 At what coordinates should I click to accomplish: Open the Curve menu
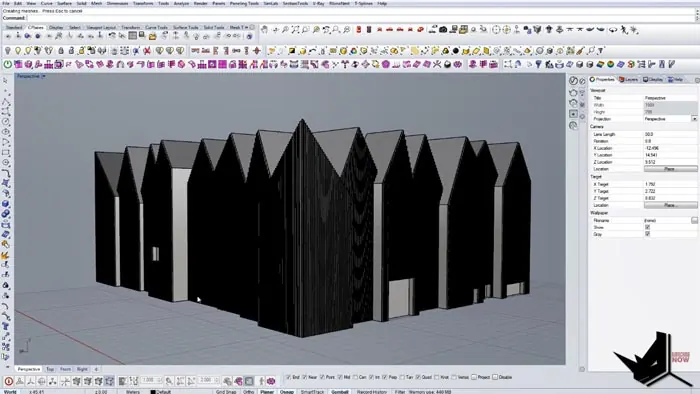click(x=46, y=3)
